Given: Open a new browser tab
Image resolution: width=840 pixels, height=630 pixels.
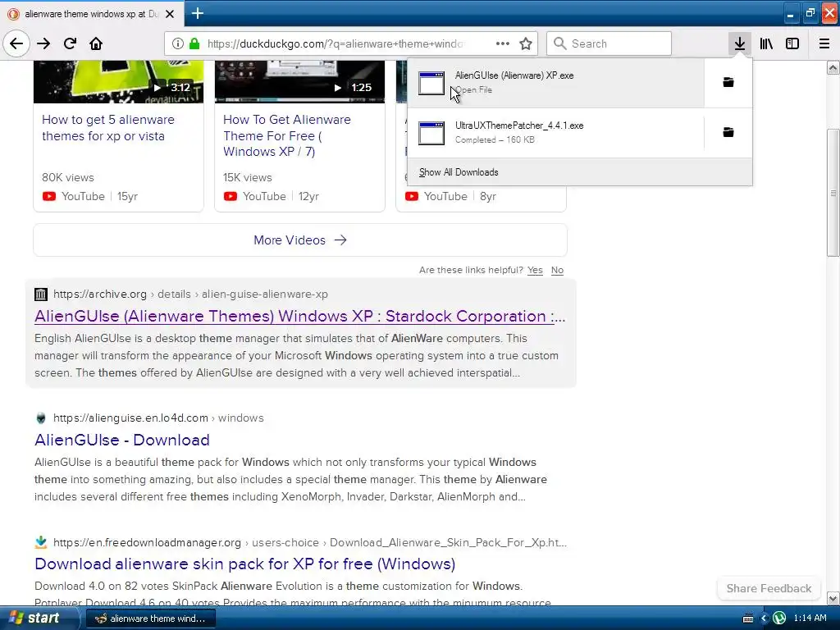Looking at the screenshot, I should click(197, 13).
